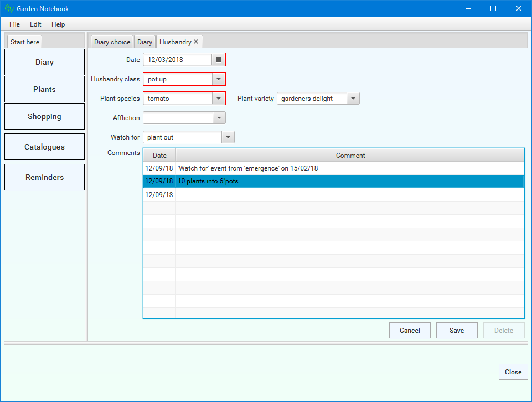532x402 pixels.
Task: Switch to the Diary tab
Action: coord(144,42)
